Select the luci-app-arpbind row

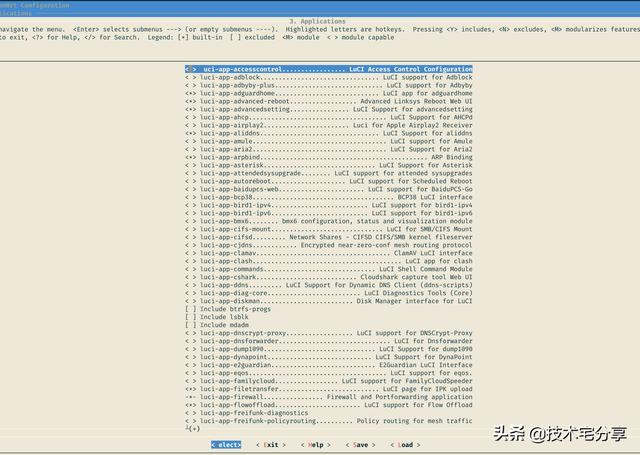point(329,157)
